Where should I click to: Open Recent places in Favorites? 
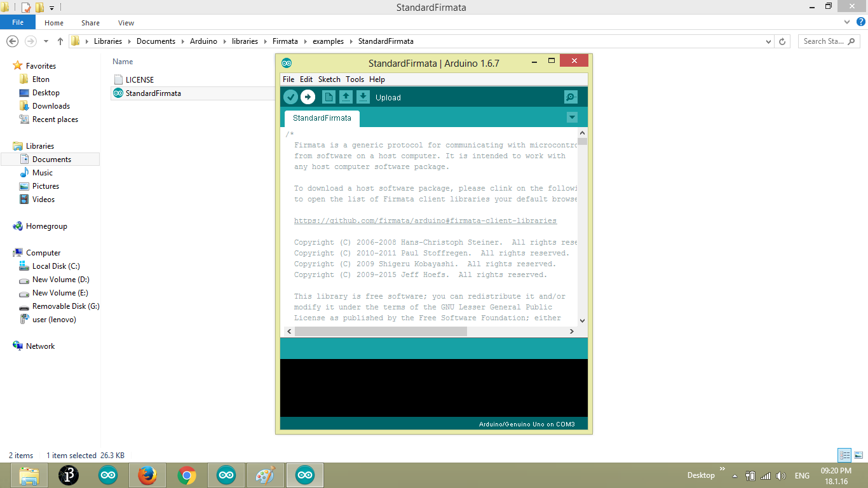click(55, 119)
